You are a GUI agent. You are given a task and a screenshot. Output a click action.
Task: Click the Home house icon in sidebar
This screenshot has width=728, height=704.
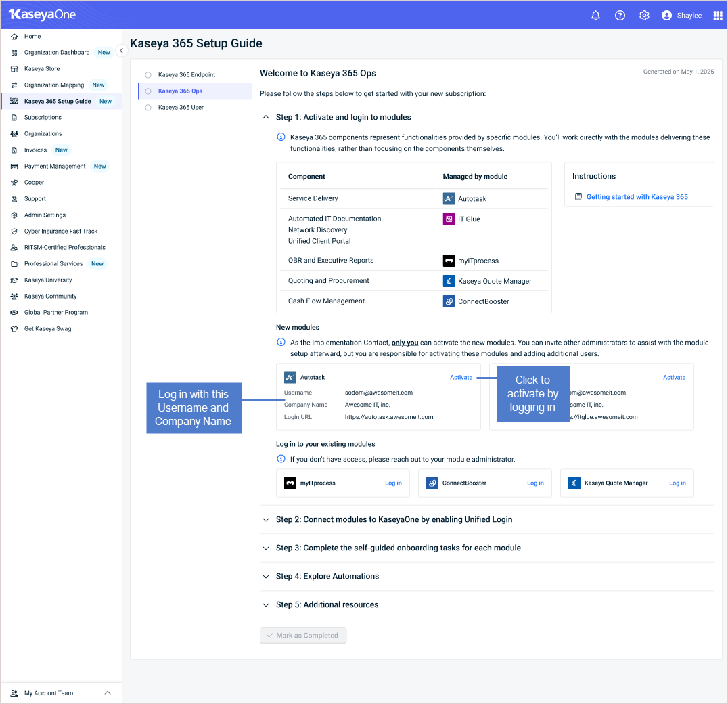(14, 37)
